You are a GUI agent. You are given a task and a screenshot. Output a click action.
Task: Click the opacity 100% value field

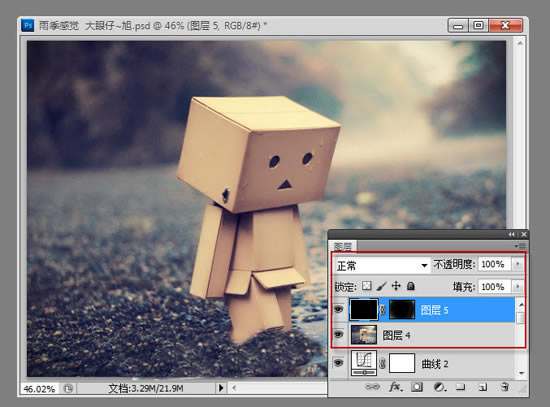pos(495,264)
